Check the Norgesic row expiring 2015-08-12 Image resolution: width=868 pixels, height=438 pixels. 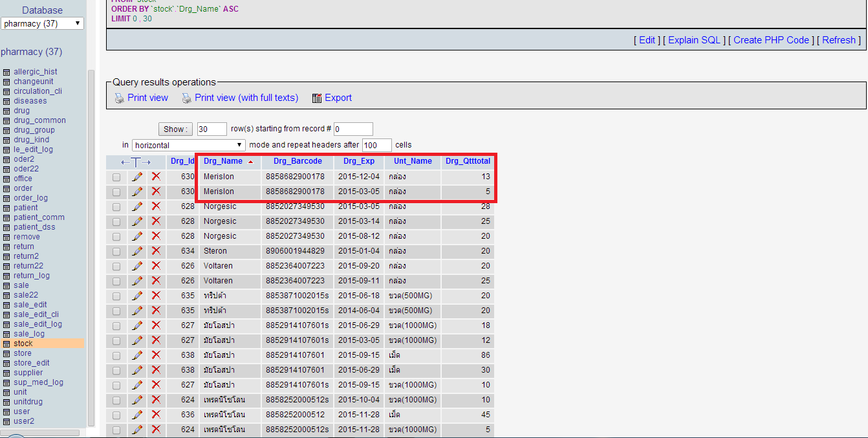point(116,236)
